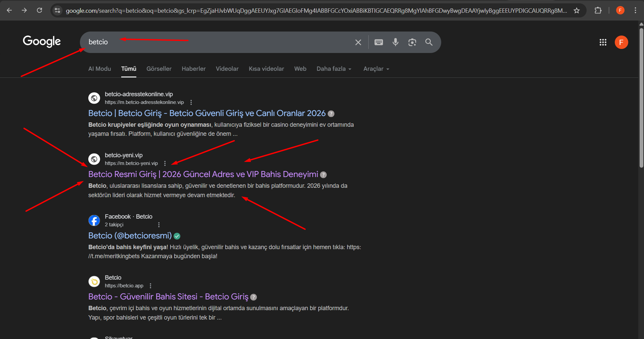Click the '2 takipçi' text
This screenshot has height=339, width=644.
point(114,225)
